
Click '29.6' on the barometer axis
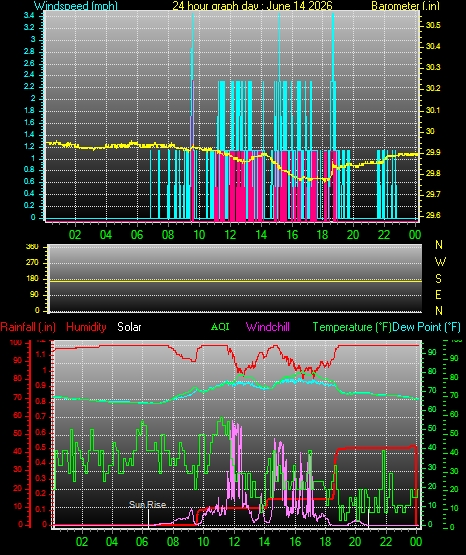(433, 215)
